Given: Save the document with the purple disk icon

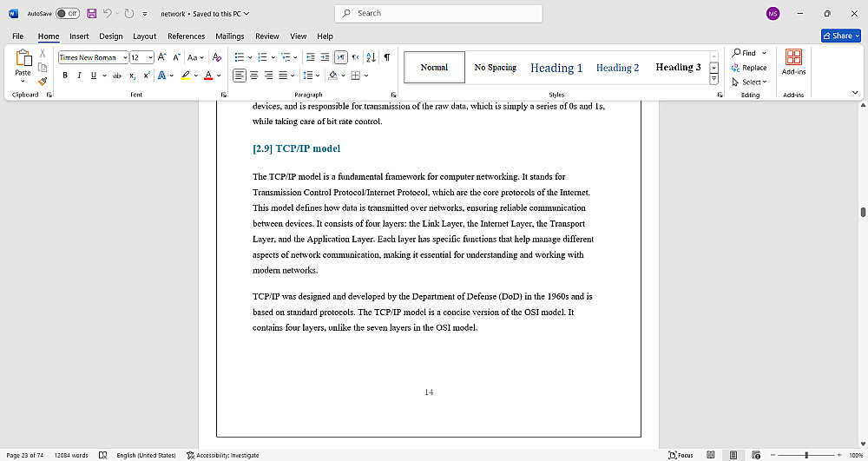Looking at the screenshot, I should (x=91, y=13).
